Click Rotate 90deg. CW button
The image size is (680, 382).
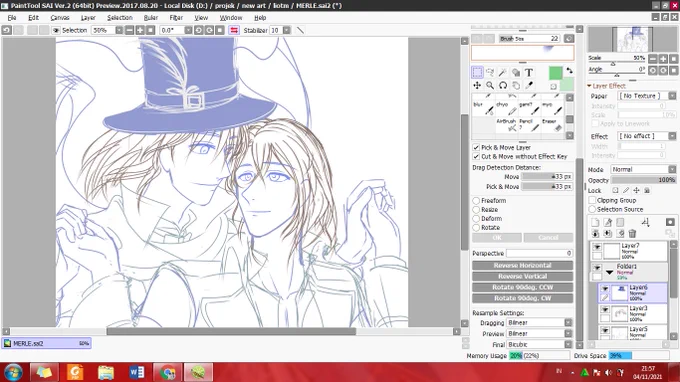tap(523, 298)
